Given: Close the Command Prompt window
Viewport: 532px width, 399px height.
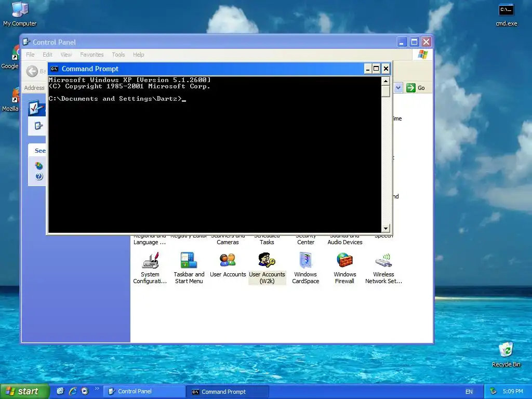Looking at the screenshot, I should click(386, 69).
